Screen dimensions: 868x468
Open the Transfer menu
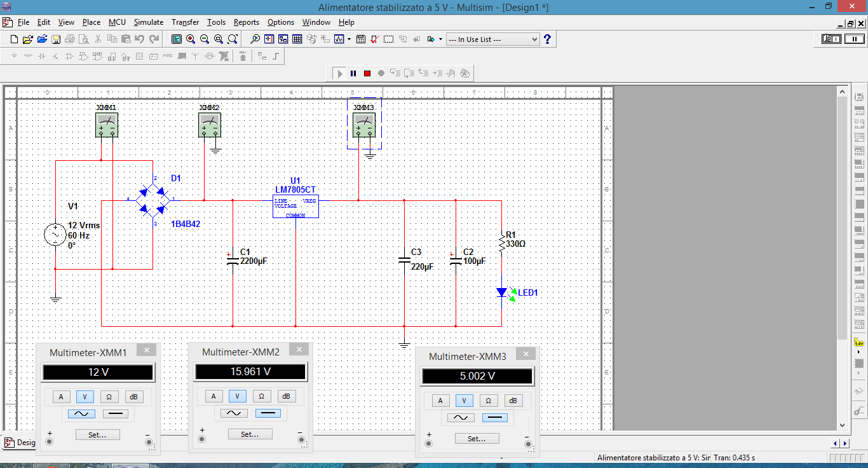[x=185, y=22]
